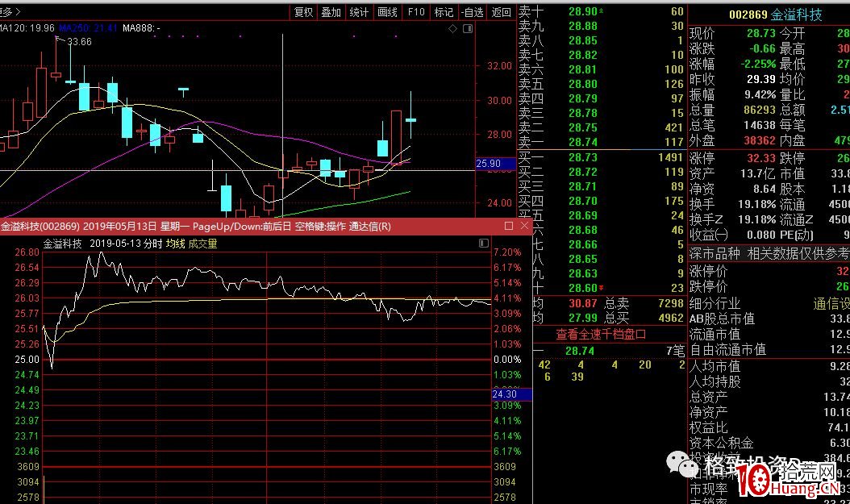Select the 画线 drawing tool
The image size is (850, 504).
pyautogui.click(x=387, y=12)
